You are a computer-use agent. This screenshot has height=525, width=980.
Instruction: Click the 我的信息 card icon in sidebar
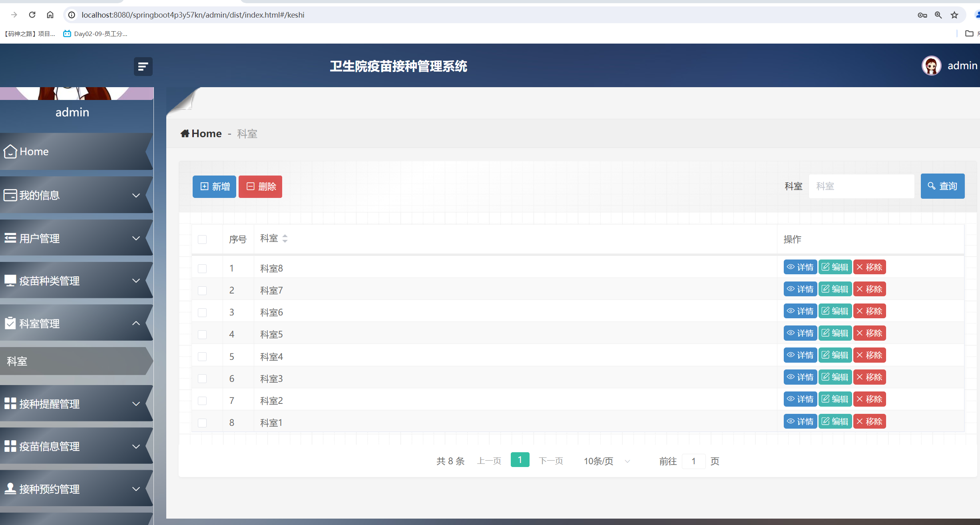tap(10, 195)
